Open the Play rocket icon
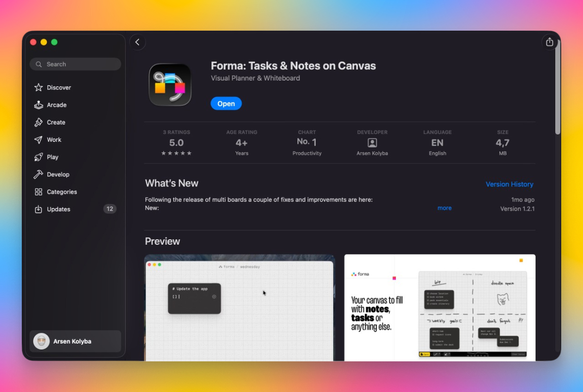 point(38,157)
